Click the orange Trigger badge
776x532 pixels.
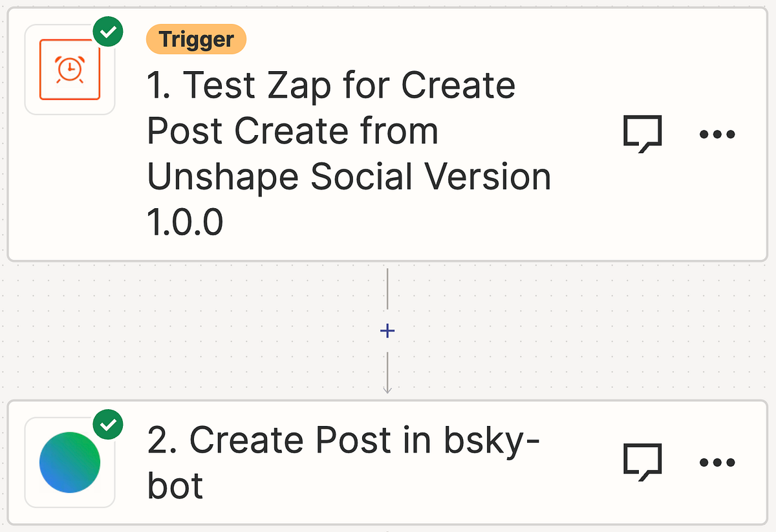click(196, 39)
